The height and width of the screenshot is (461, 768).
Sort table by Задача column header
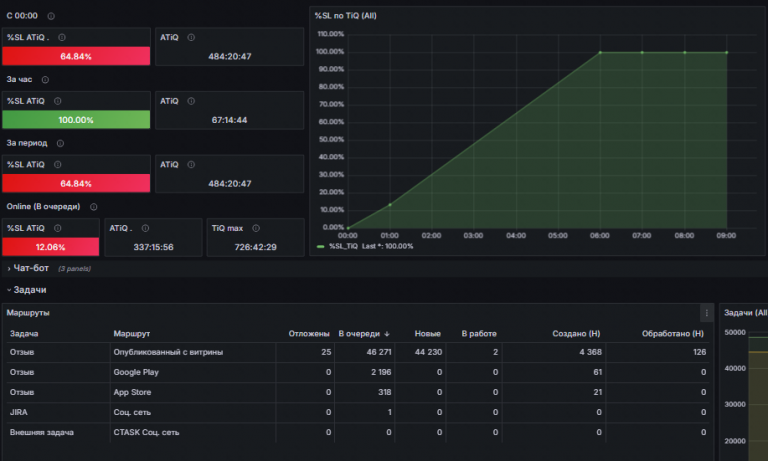[24, 334]
